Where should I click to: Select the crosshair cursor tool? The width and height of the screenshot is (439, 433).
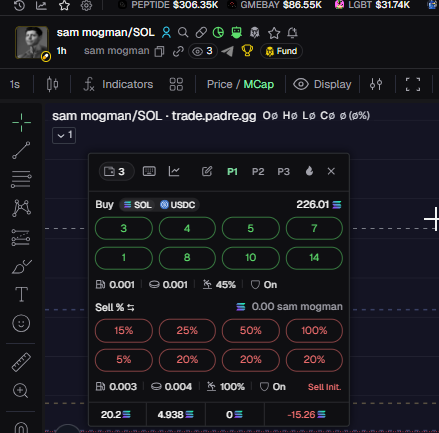21,122
